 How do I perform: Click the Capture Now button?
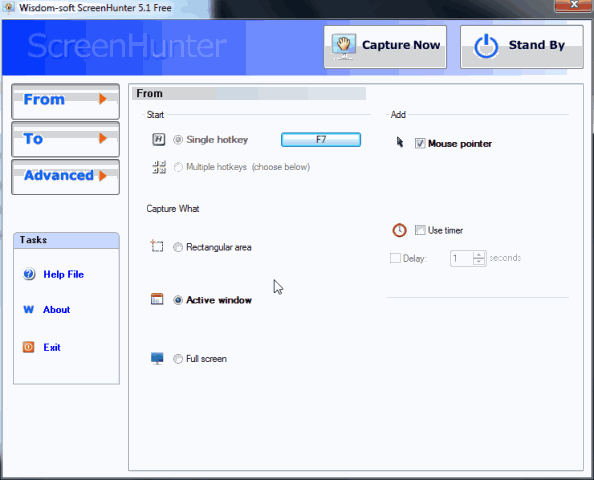click(385, 47)
